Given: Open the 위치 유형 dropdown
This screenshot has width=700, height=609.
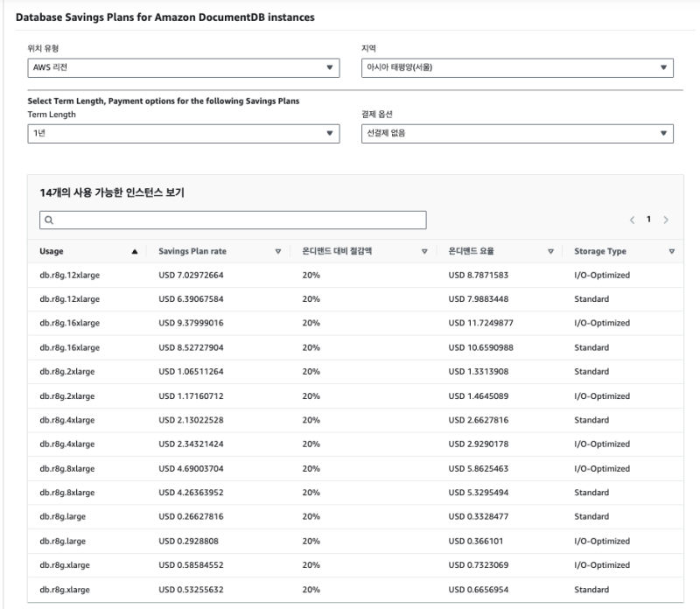Looking at the screenshot, I should point(184,68).
